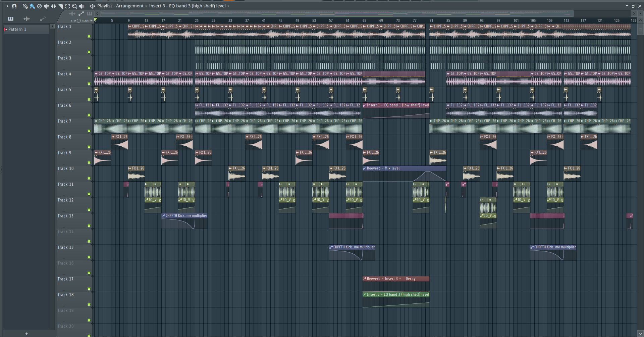Screen dimensions: 644x337
Task: Show audio clips with picker waveform icon
Action: [x=27, y=19]
